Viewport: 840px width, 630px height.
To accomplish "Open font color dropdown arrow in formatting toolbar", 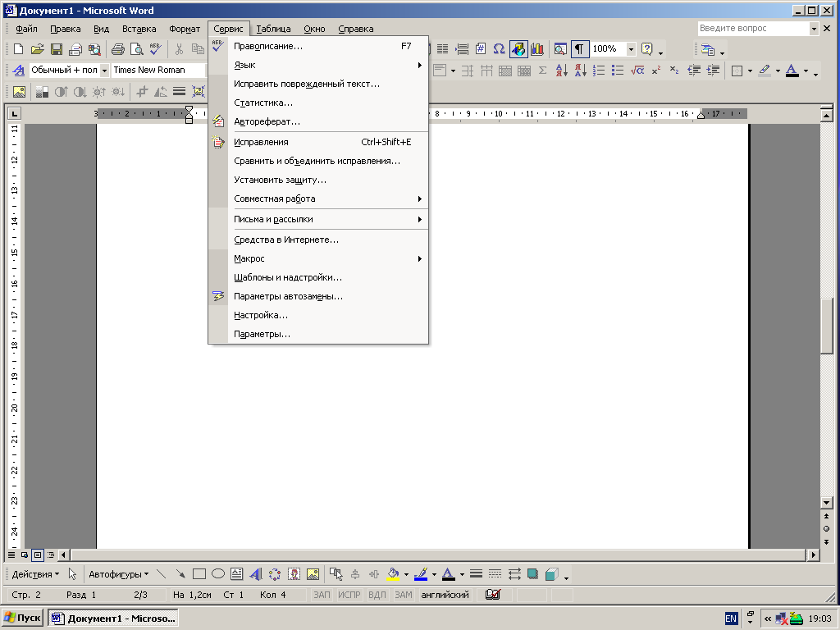I will tap(806, 71).
